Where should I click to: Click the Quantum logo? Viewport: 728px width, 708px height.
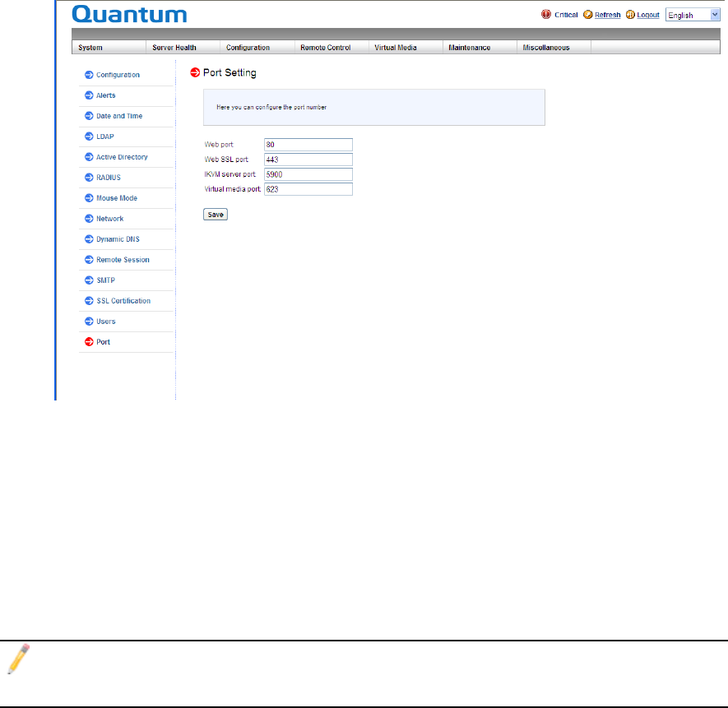pos(129,15)
